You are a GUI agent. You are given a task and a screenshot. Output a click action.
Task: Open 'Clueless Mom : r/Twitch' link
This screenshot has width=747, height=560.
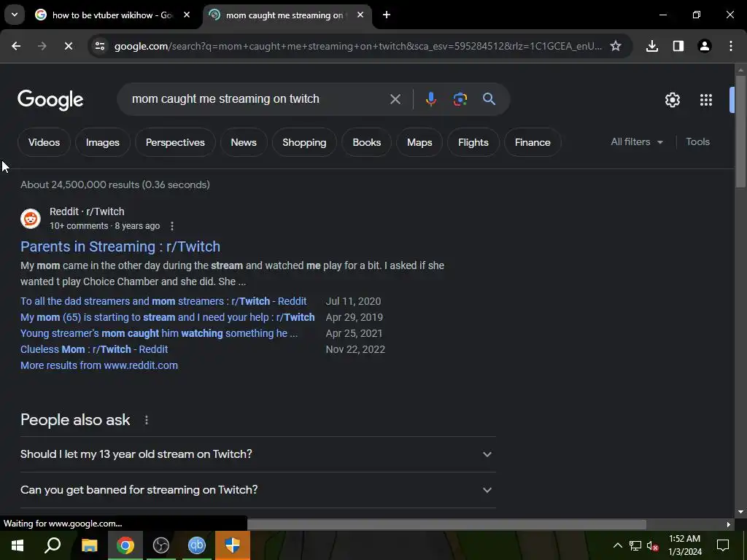[94, 349]
